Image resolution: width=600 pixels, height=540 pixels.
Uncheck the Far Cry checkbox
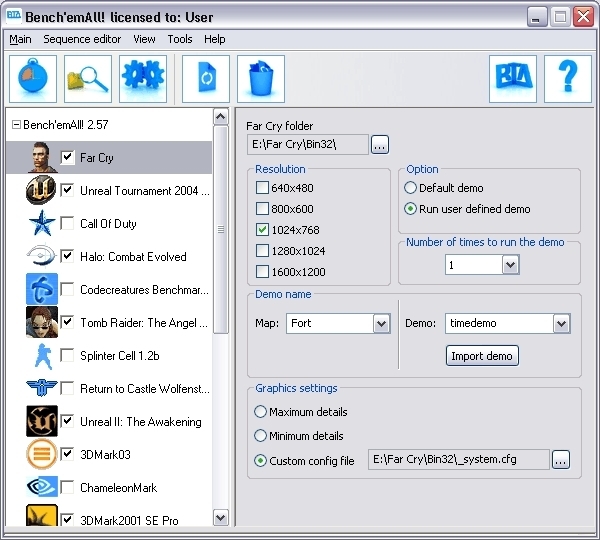[67, 157]
